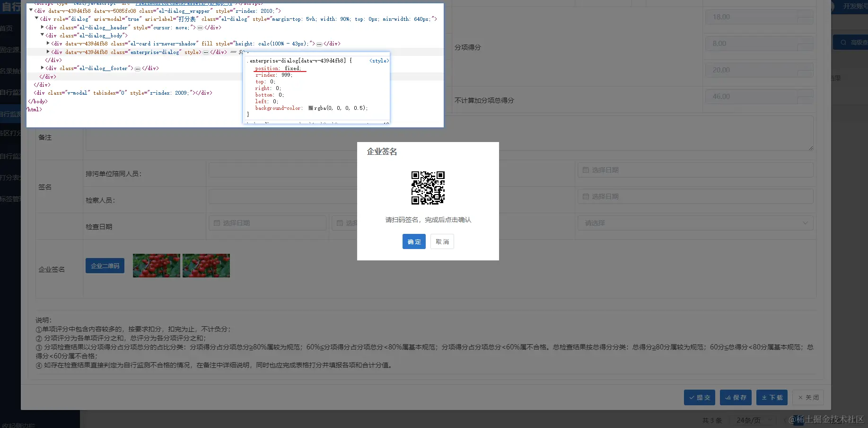Image resolution: width=868 pixels, height=428 pixels.
Task: Focus the 排污单位陪同人员 input field
Action: [283, 170]
